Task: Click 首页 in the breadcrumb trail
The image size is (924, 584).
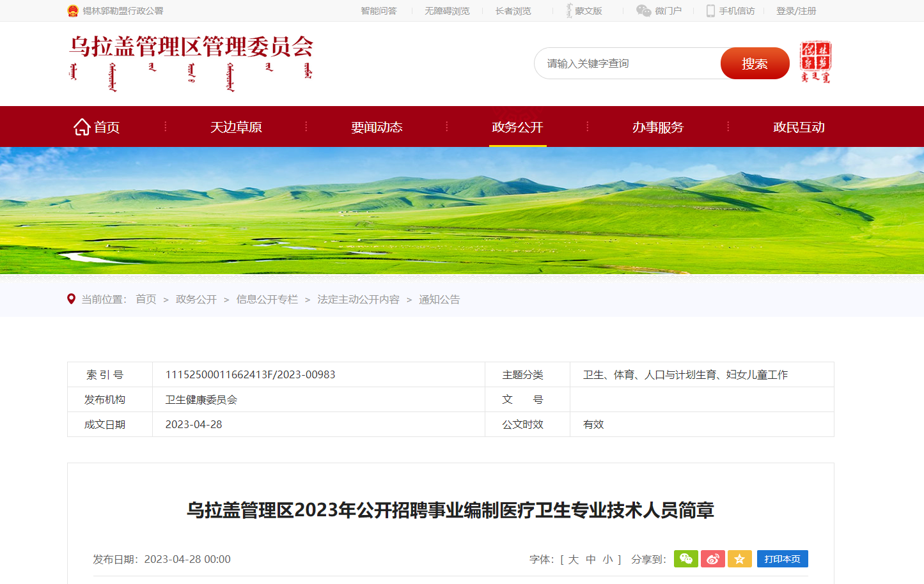Action: (x=146, y=299)
